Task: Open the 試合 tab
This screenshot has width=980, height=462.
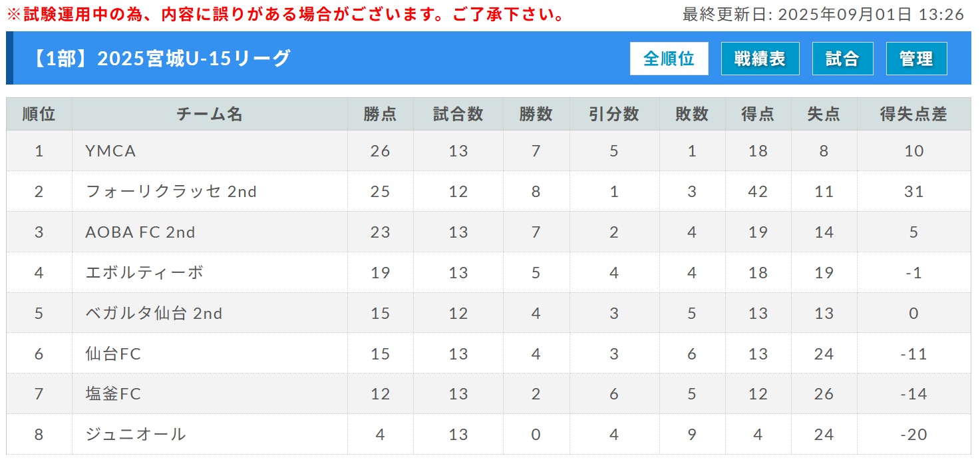Action: (843, 59)
